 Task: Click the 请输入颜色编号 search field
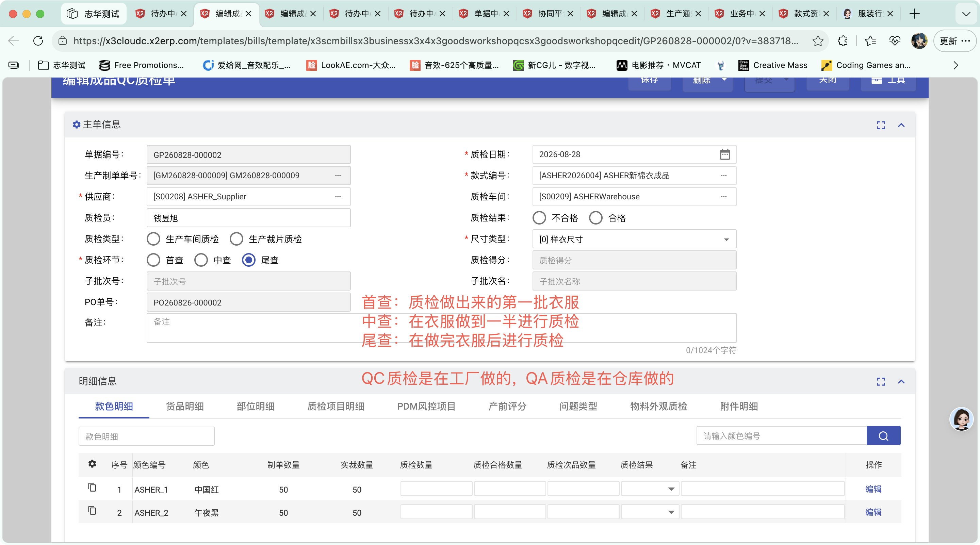781,435
